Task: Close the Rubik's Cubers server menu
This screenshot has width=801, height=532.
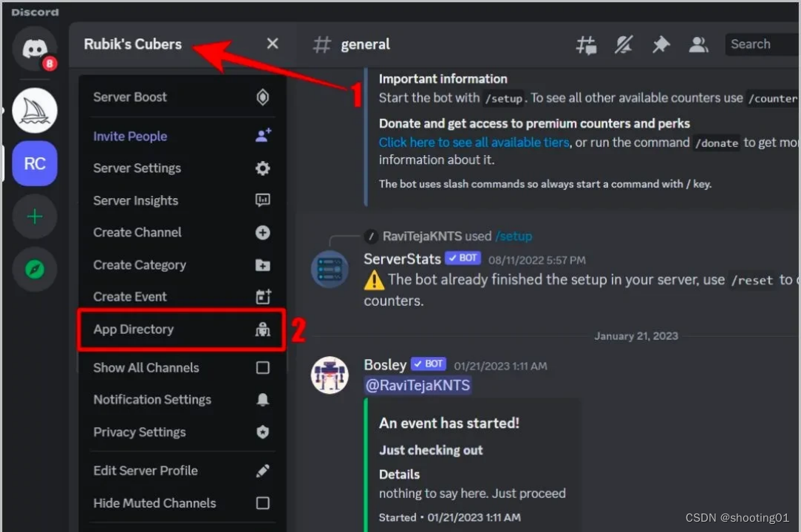Action: click(273, 44)
